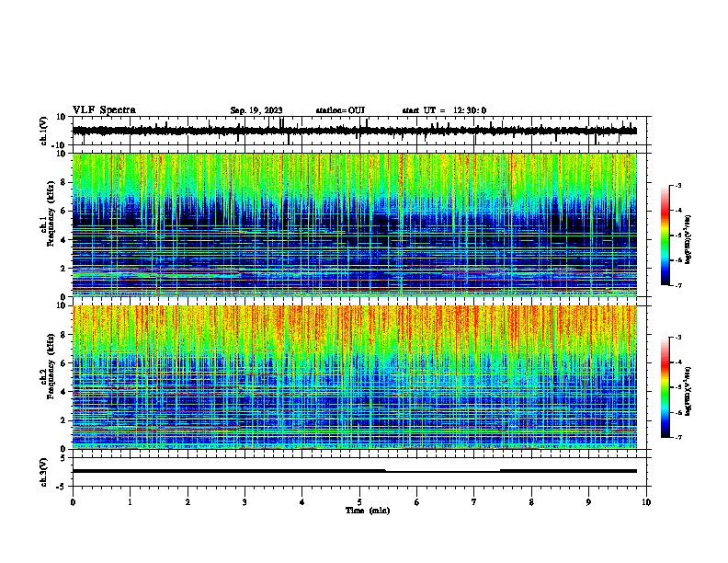This screenshot has width=728, height=563.
Task: Click the "ch.3(V)" axis label
Action: click(x=44, y=472)
